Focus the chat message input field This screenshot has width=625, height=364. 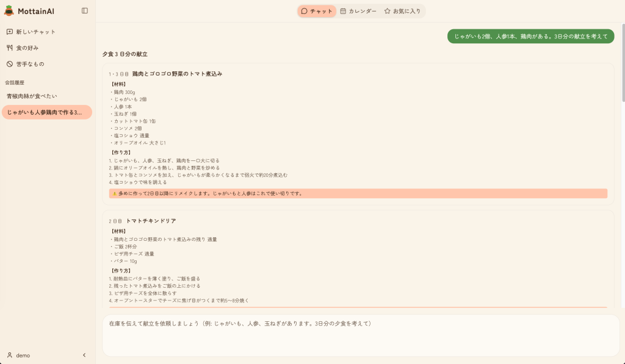361,335
